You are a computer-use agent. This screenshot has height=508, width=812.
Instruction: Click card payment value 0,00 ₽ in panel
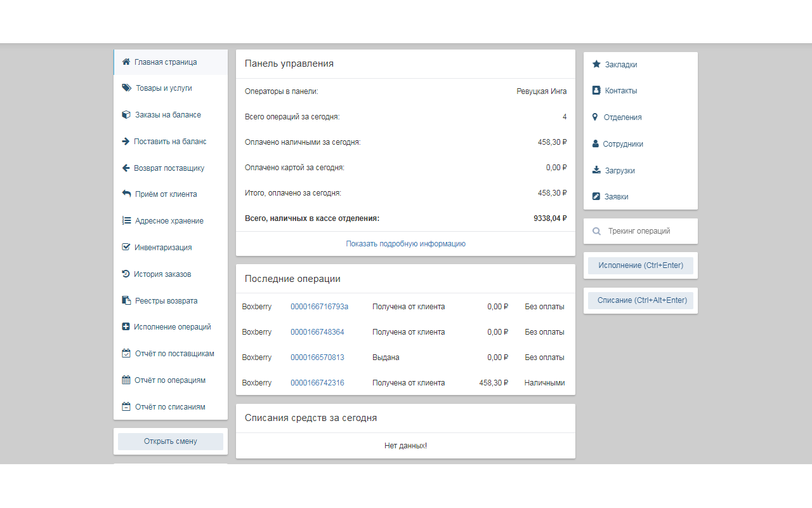click(556, 168)
